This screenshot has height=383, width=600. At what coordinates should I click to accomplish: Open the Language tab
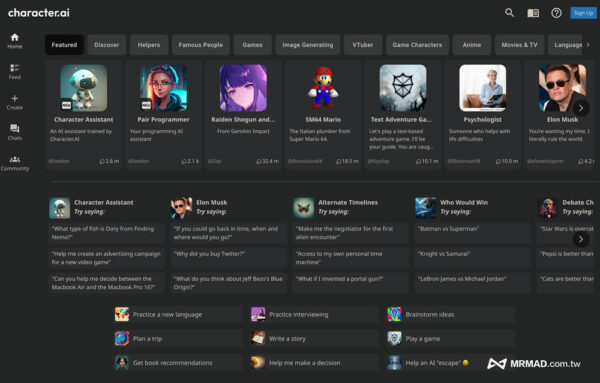click(x=566, y=45)
